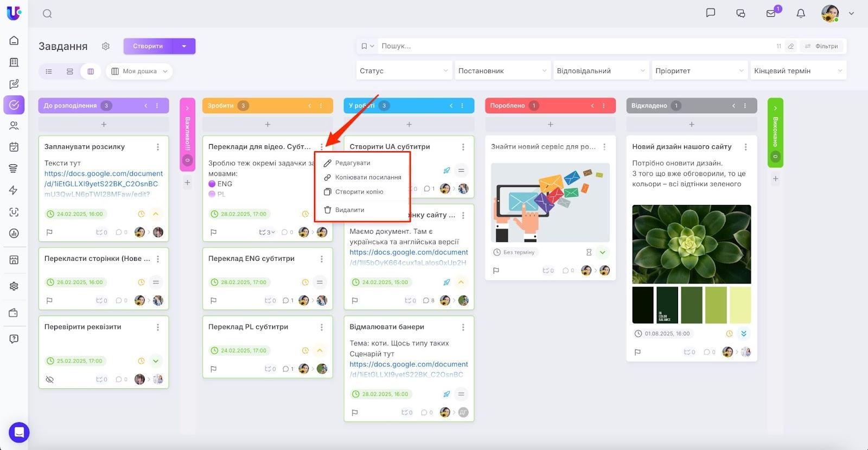Add task to Відкладено column
This screenshot has height=450, width=868.
(692, 125)
